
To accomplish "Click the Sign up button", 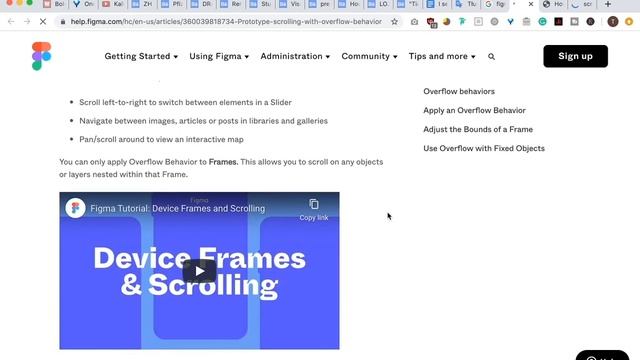I will [x=576, y=56].
